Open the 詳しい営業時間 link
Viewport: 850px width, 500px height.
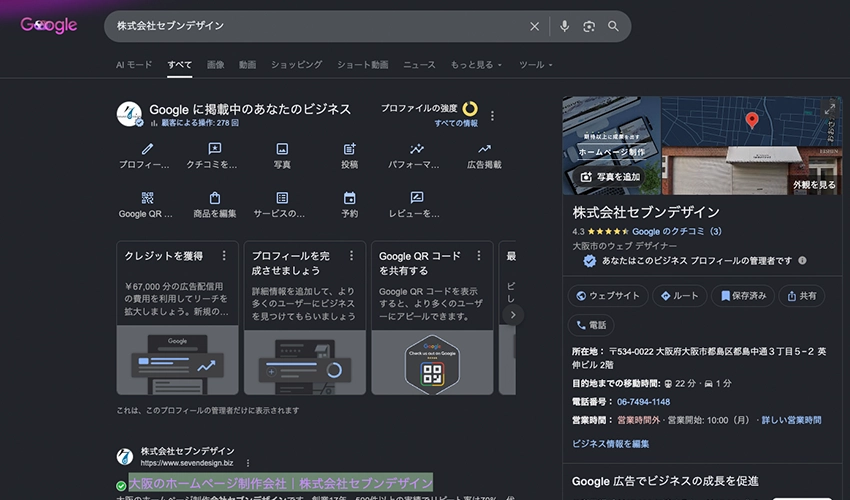[791, 420]
